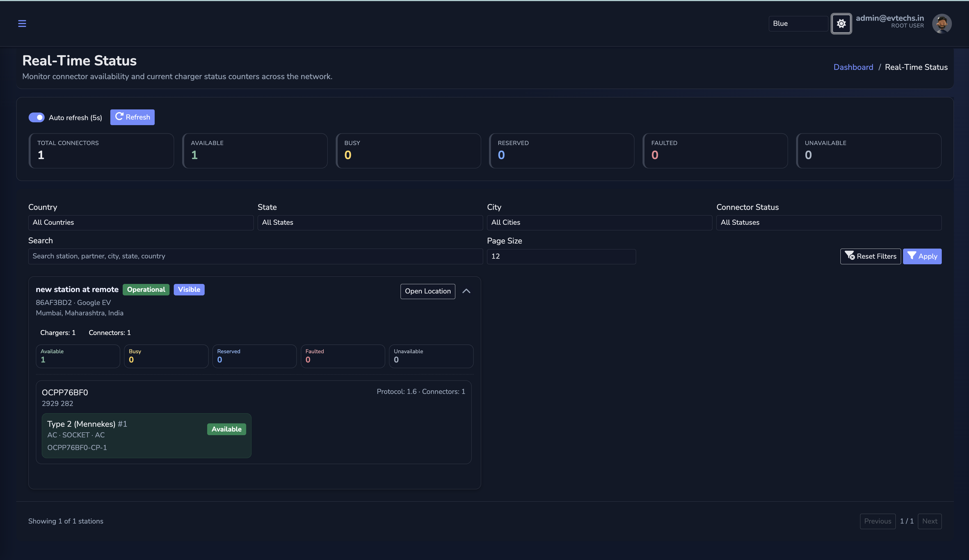Open settings using the gear icon
The width and height of the screenshot is (969, 560).
[841, 24]
